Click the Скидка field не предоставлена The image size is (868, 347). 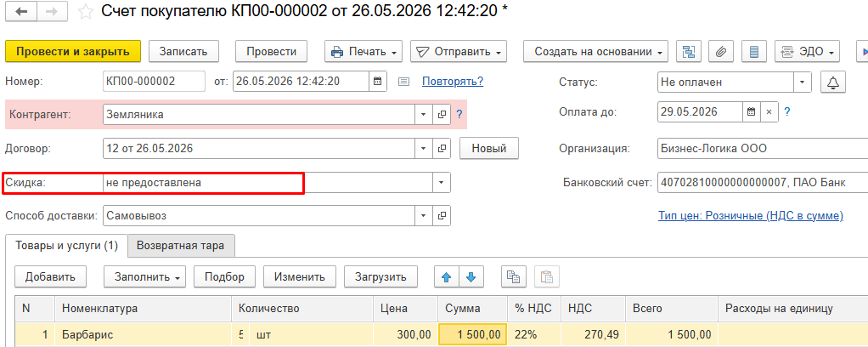point(268,182)
